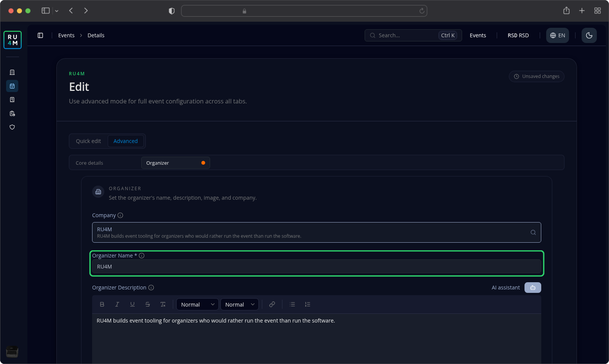Open the Company search combo box
The image size is (609, 364).
pos(317,232)
